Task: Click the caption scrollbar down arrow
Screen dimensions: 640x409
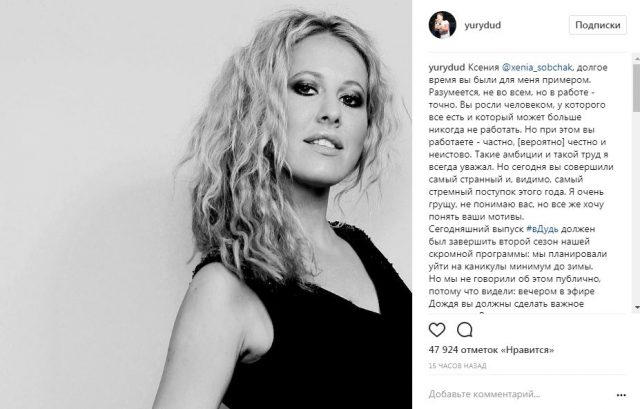Action: [x=637, y=307]
